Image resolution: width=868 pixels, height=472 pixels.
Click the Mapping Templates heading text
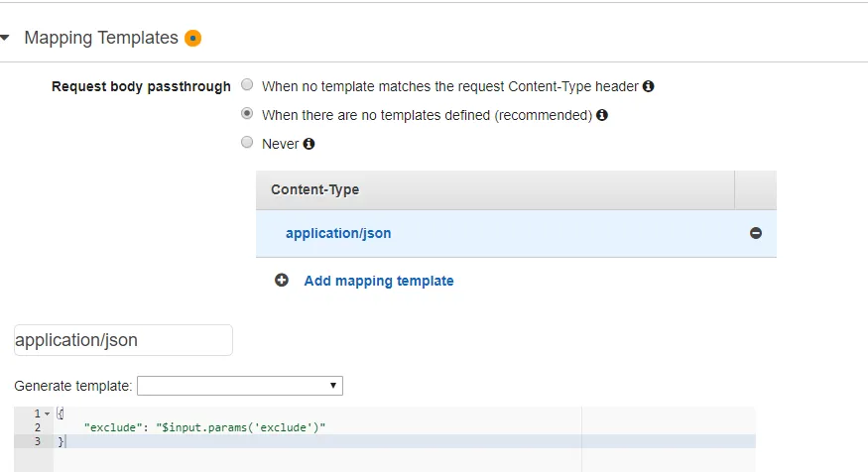101,39
